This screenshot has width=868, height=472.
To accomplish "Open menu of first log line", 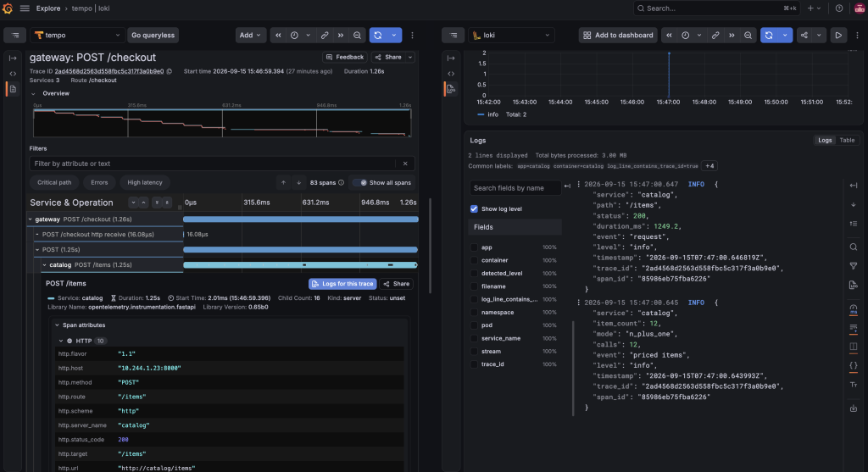I will coord(578,184).
